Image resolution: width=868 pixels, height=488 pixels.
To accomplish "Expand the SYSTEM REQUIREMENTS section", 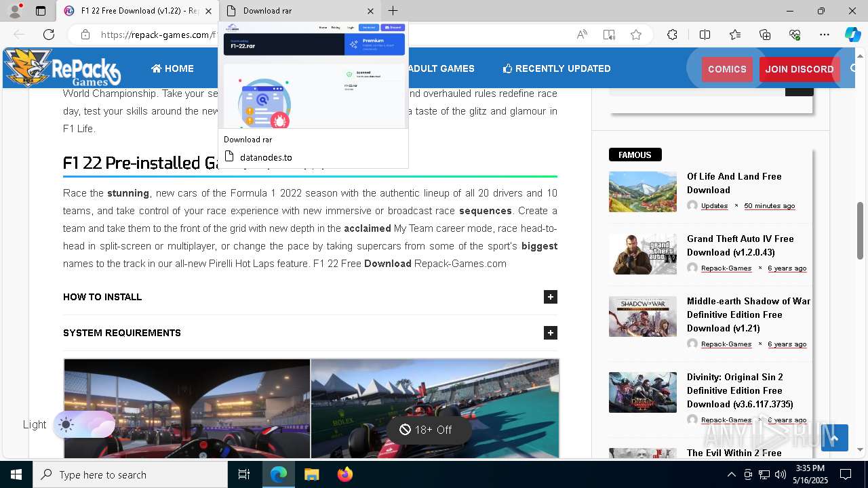I will (310, 333).
